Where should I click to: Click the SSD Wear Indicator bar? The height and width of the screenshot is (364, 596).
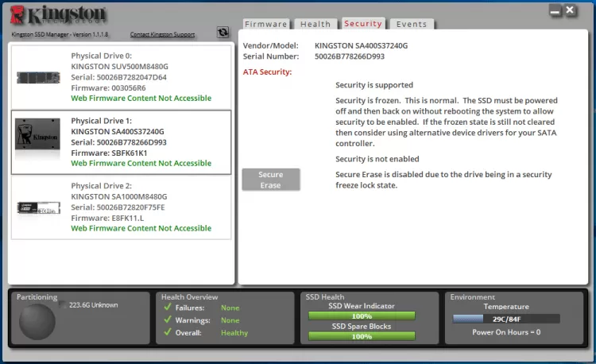[362, 316]
